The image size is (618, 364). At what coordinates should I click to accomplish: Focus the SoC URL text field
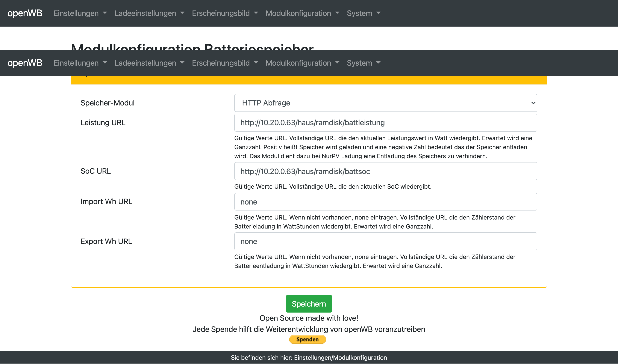pyautogui.click(x=385, y=171)
